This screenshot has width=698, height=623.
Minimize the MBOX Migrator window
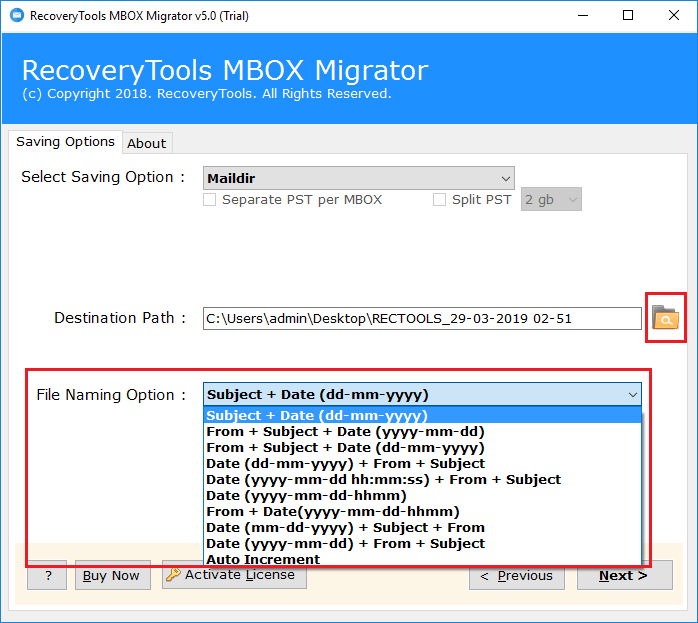(x=583, y=16)
